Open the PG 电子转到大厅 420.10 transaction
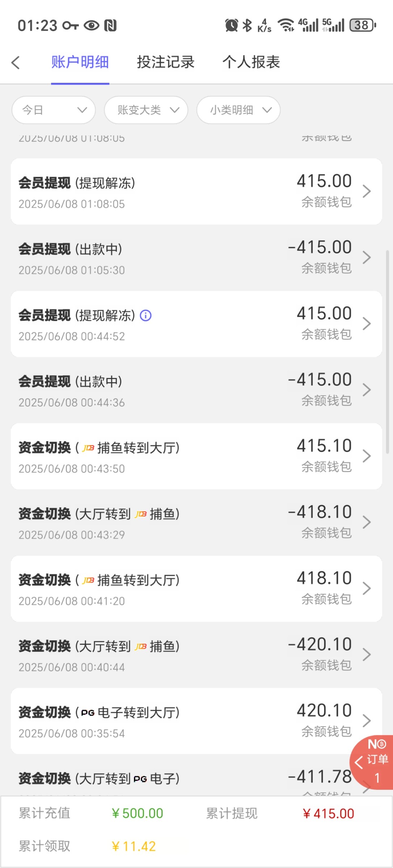 click(196, 721)
